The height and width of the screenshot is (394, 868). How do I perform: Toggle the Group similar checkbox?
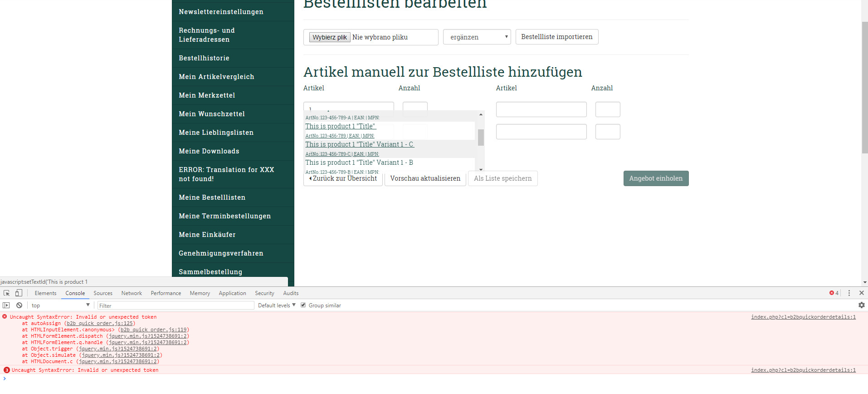coord(303,305)
